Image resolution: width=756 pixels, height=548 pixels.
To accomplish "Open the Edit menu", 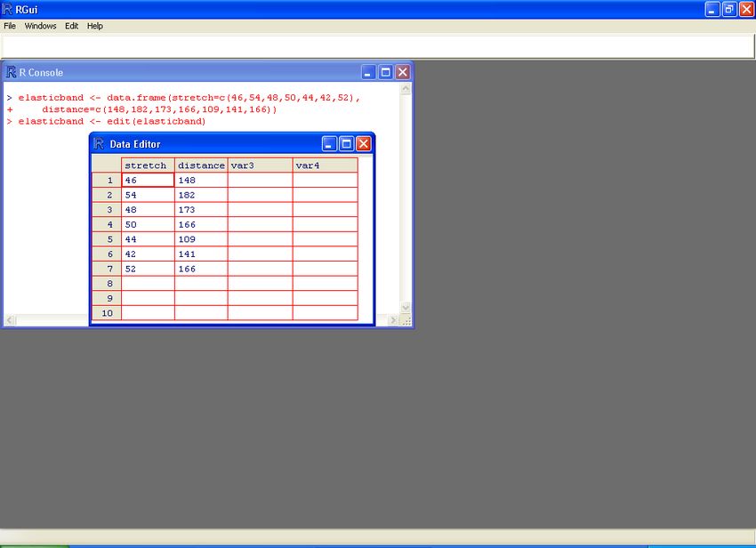I will [x=71, y=26].
